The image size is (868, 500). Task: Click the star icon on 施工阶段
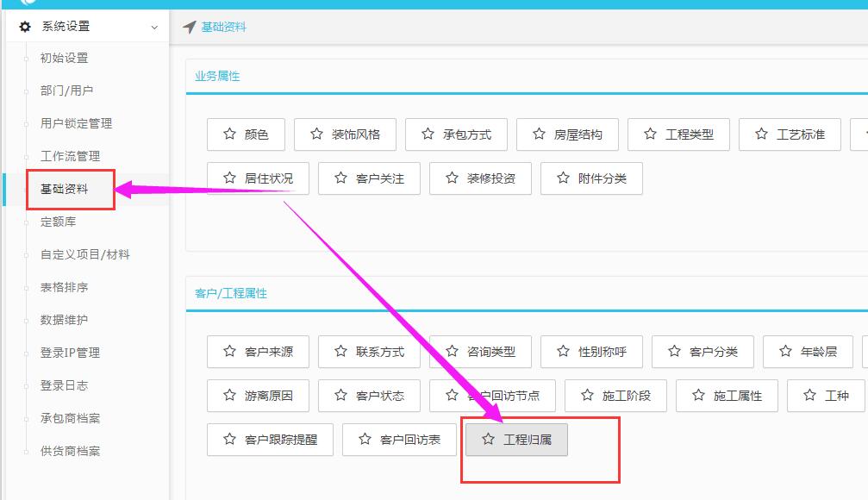click(587, 396)
